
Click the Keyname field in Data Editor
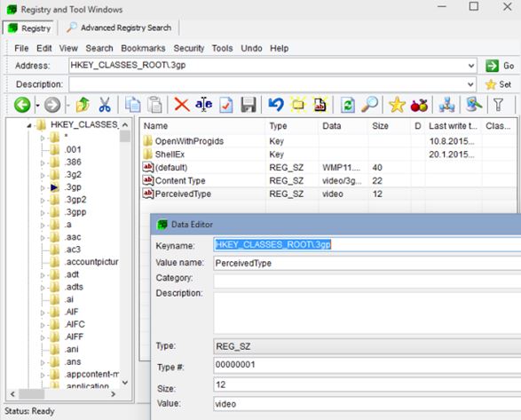coord(367,245)
